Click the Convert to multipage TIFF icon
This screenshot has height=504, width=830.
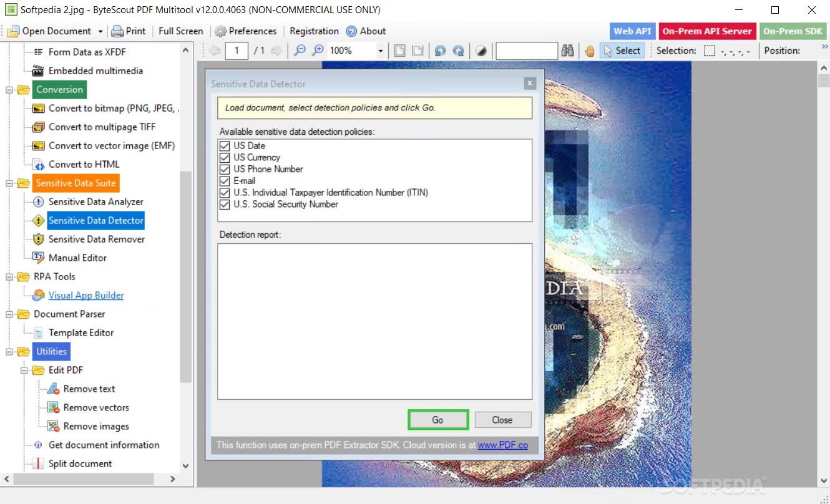coord(39,127)
